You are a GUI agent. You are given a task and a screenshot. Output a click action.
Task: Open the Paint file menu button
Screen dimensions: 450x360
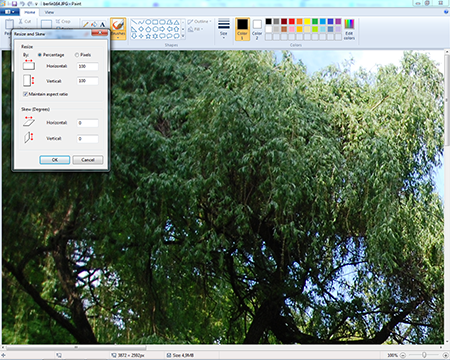point(9,12)
